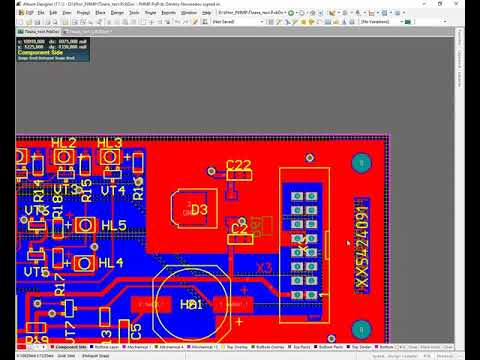Screen dimensions: 480x360
Task: Click the via to the left of C22
Action: click(211, 171)
